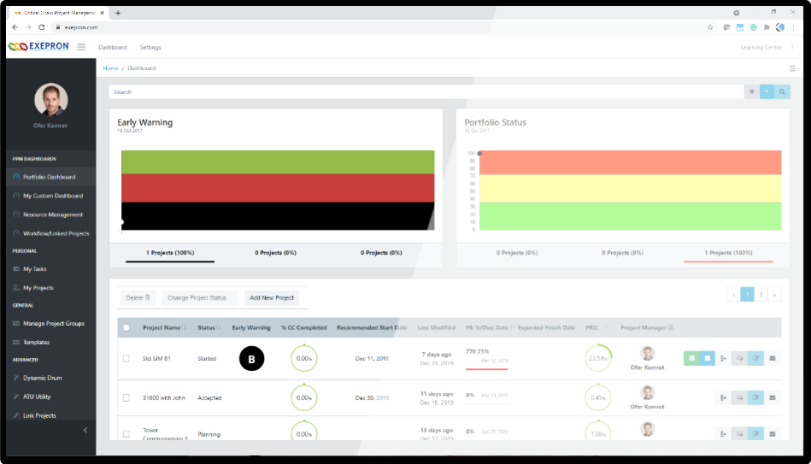Check the Tower Commissioning row checkbox
This screenshot has height=464, width=811.
(x=126, y=434)
